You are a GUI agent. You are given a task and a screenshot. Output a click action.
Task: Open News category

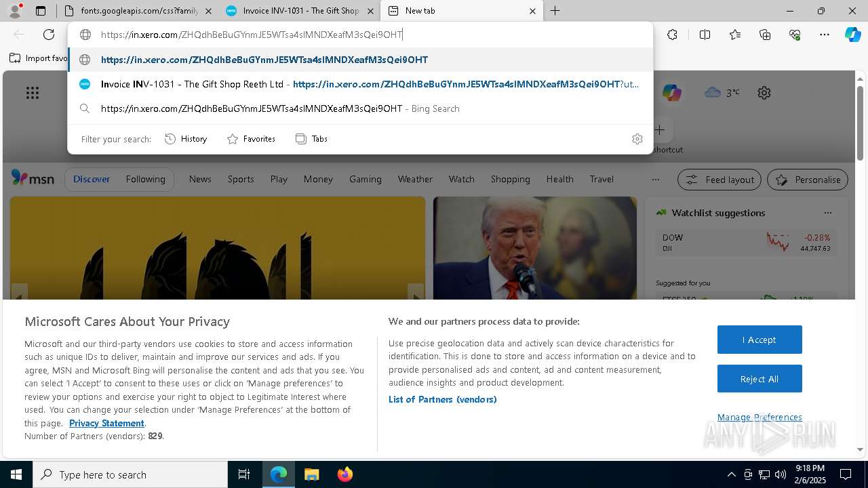tap(200, 179)
